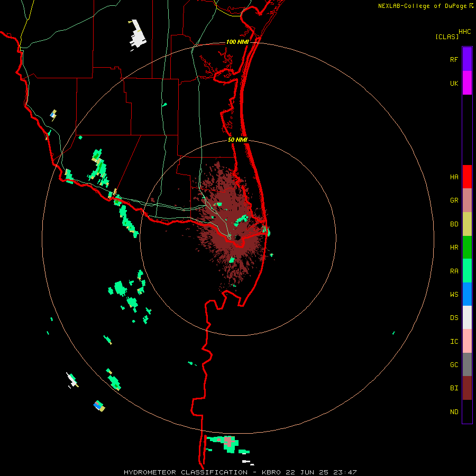
Task: Click the GR legend label
Action: click(454, 200)
